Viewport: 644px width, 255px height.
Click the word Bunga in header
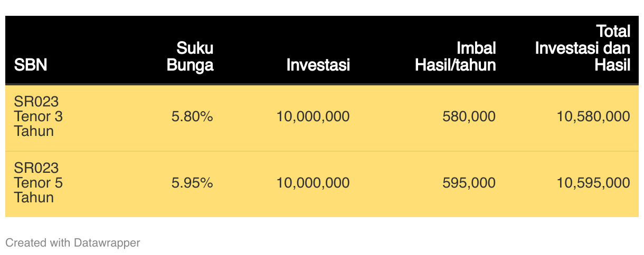coord(190,65)
